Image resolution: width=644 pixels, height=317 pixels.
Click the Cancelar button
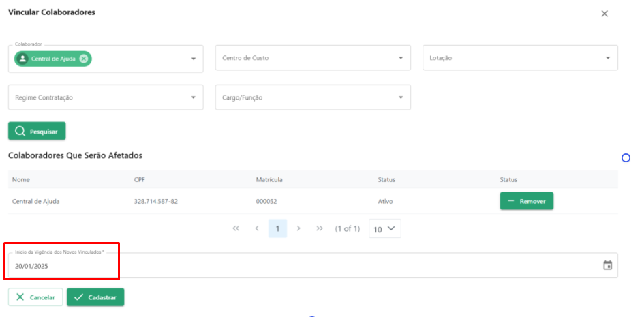coord(35,297)
